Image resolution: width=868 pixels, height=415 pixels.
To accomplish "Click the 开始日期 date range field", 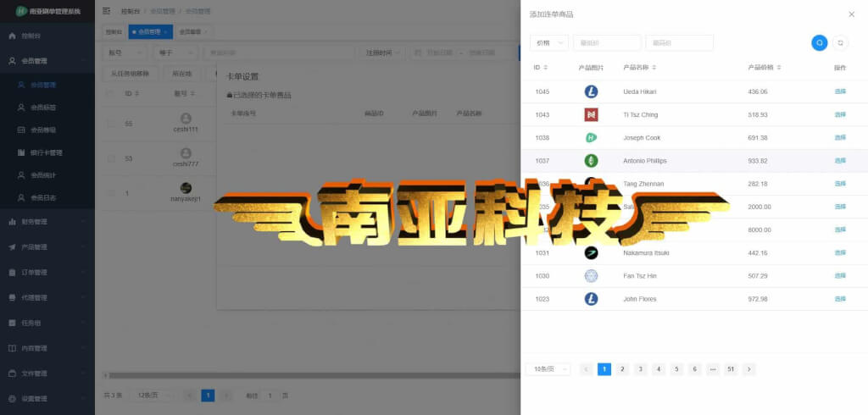I will click(440, 53).
